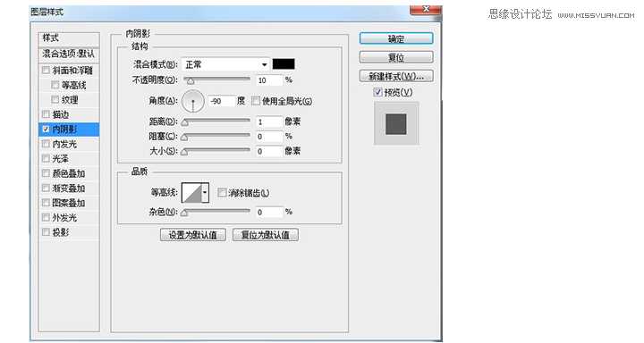Click the 角度 value field
The width and height of the screenshot is (644, 343).
pos(222,101)
